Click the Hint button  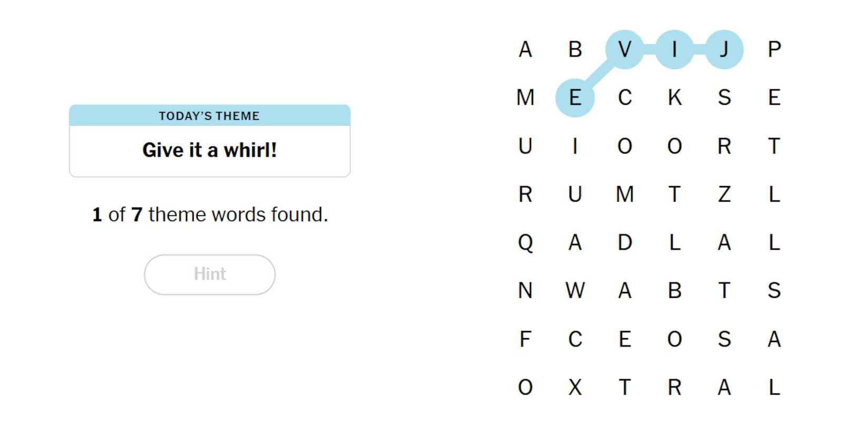click(x=209, y=275)
